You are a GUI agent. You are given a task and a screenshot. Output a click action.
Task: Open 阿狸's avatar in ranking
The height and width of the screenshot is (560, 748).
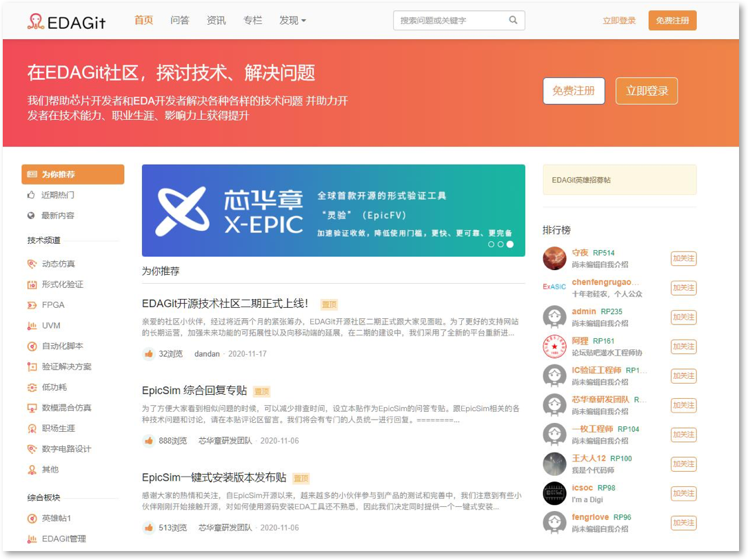[x=554, y=346]
